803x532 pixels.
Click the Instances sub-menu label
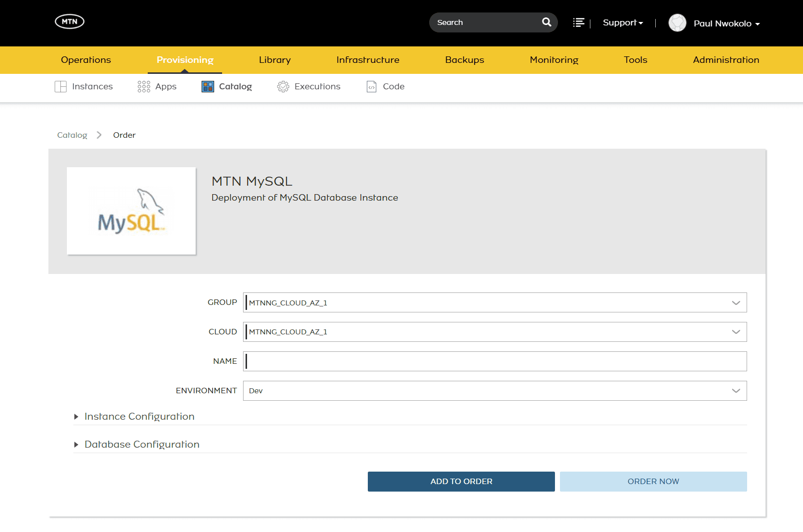[x=92, y=86]
